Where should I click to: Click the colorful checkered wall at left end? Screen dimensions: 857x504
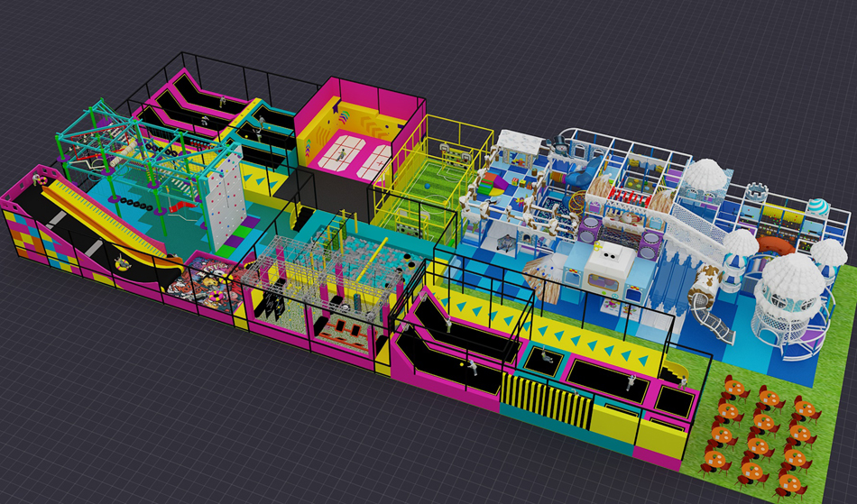coord(34,237)
